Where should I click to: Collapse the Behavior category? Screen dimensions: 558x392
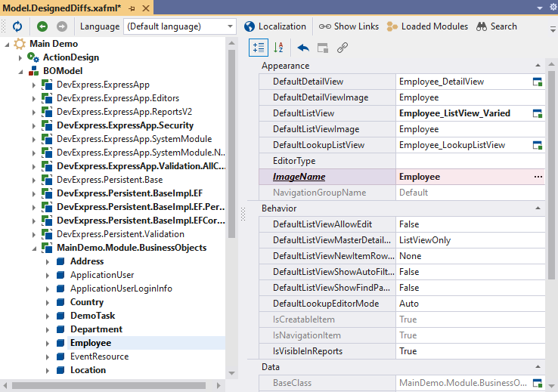(x=538, y=208)
